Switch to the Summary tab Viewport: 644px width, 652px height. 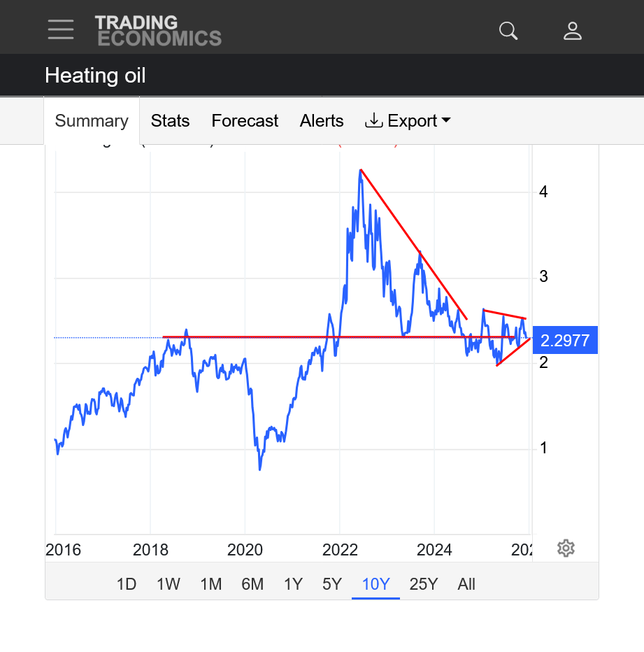[x=92, y=121]
